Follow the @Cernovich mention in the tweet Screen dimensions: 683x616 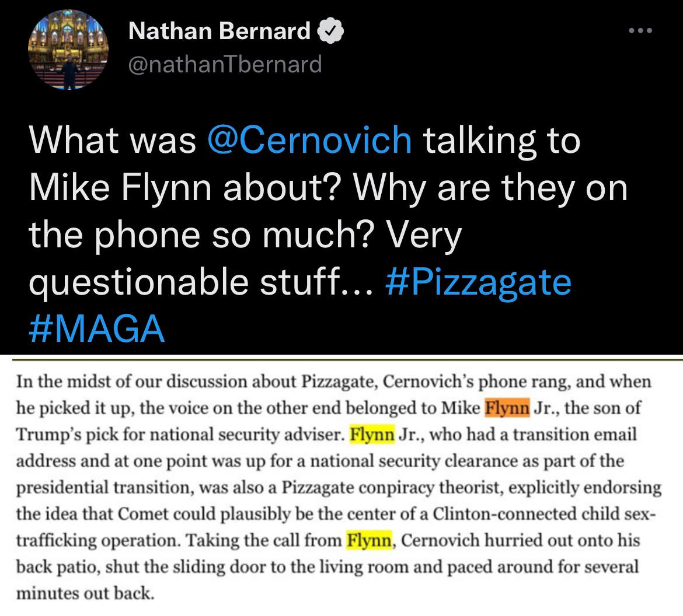[x=309, y=141]
